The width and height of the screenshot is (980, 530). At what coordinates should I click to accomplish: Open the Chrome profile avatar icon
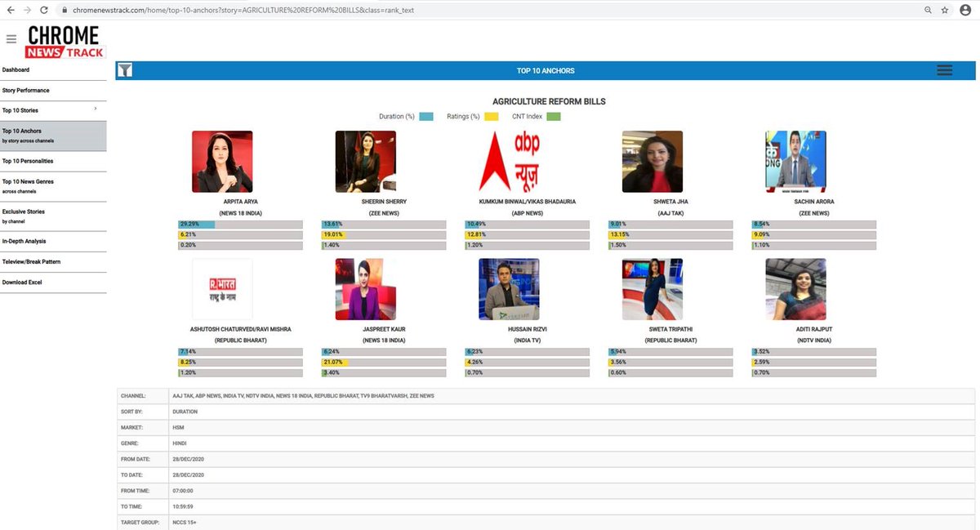[965, 10]
